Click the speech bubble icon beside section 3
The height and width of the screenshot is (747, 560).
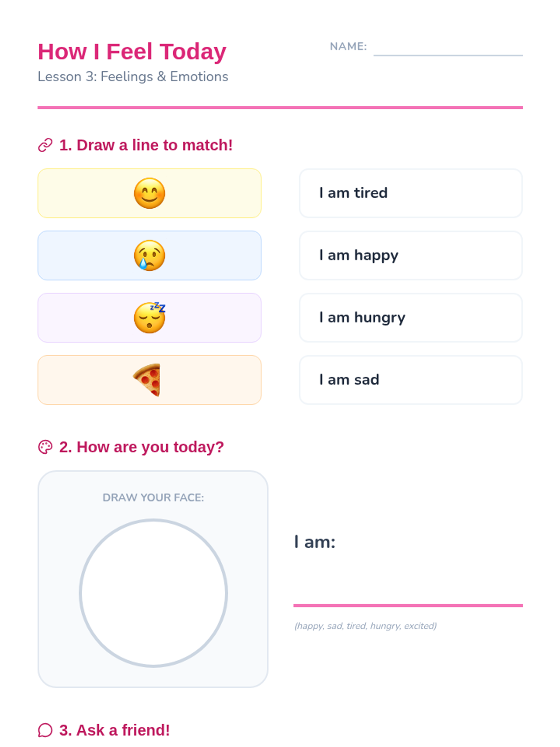point(45,730)
